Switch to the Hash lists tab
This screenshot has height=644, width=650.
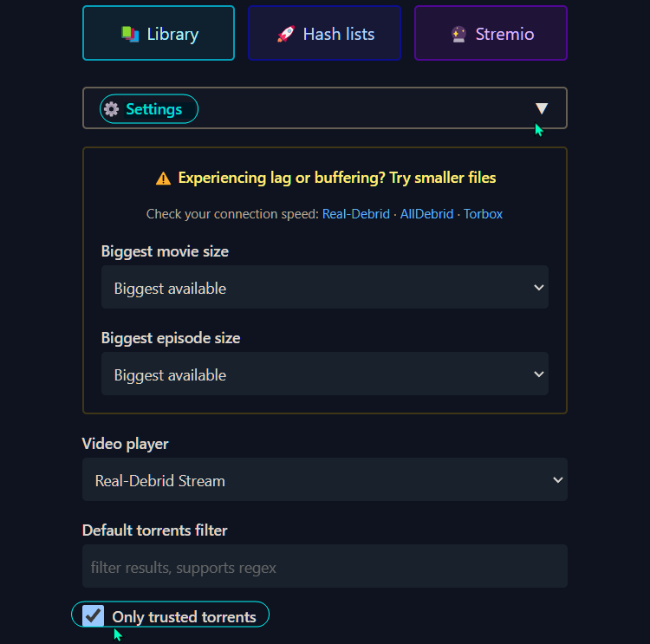click(x=325, y=33)
